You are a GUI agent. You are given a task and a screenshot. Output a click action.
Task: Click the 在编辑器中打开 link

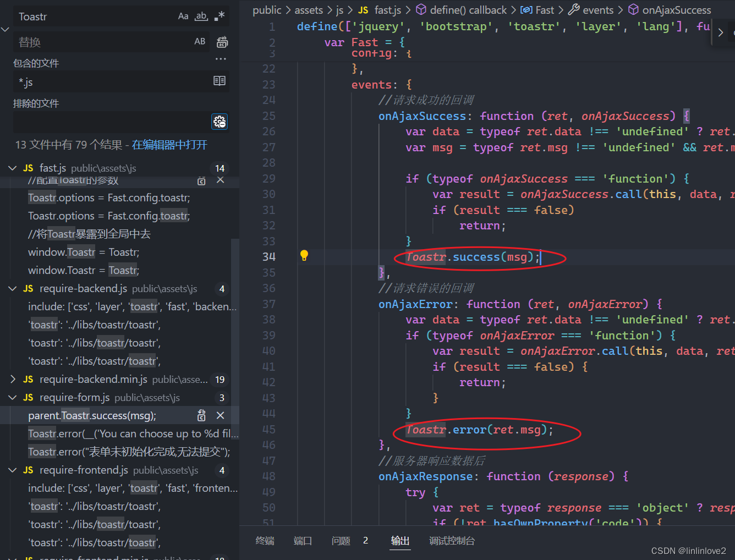click(169, 144)
